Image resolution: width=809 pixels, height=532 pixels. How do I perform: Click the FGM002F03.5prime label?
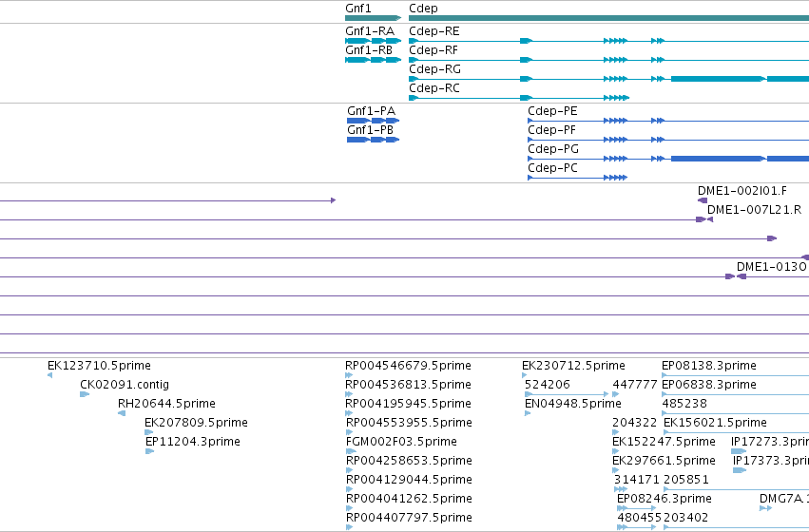tap(401, 442)
